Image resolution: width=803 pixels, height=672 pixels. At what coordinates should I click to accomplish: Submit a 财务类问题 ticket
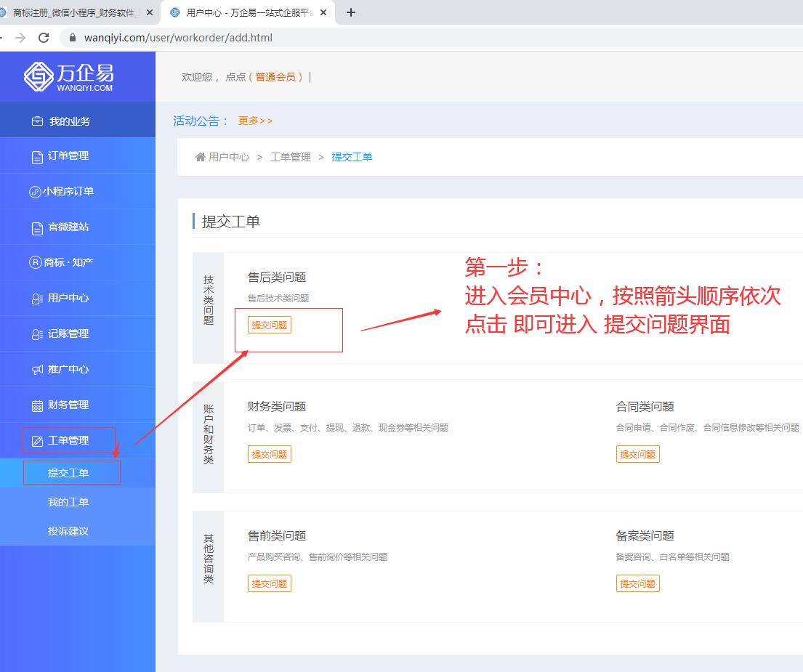[270, 455]
